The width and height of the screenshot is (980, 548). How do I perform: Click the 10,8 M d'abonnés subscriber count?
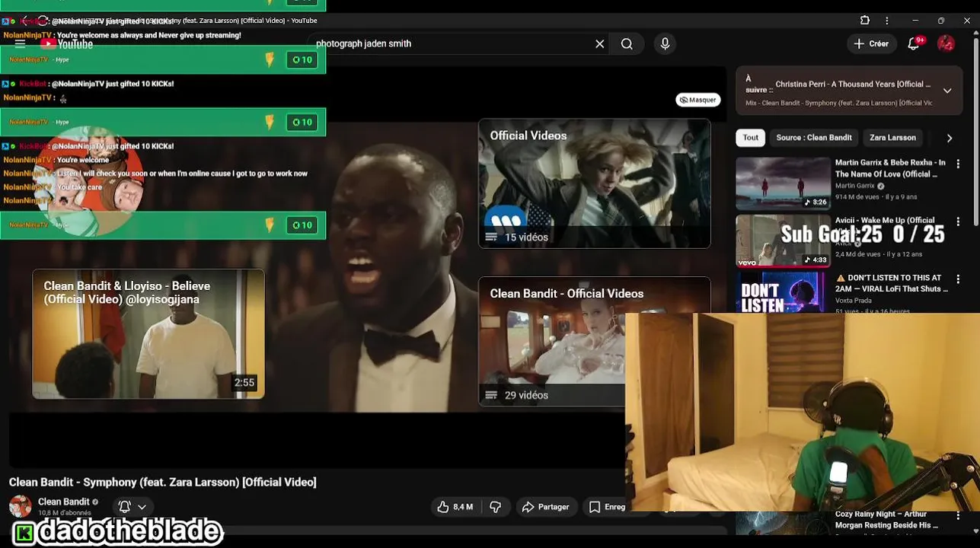(63, 514)
